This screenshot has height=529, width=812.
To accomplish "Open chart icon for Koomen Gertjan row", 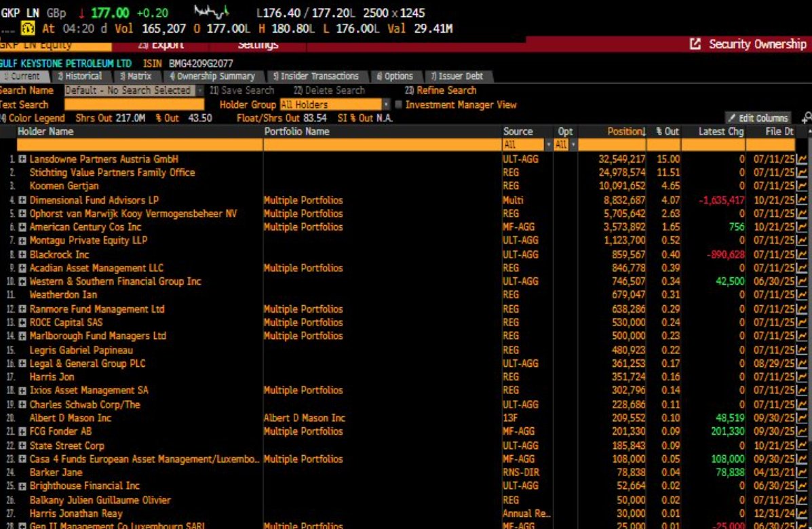I will coord(802,187).
